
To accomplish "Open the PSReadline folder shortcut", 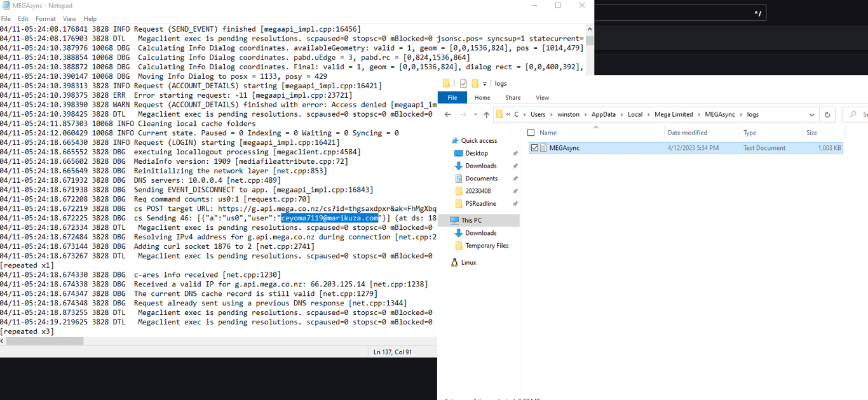I will coord(480,204).
